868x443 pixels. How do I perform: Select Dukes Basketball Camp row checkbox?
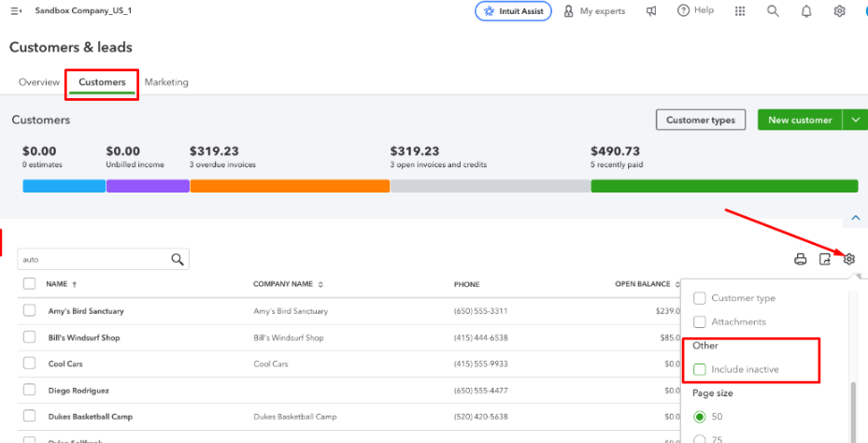[29, 416]
